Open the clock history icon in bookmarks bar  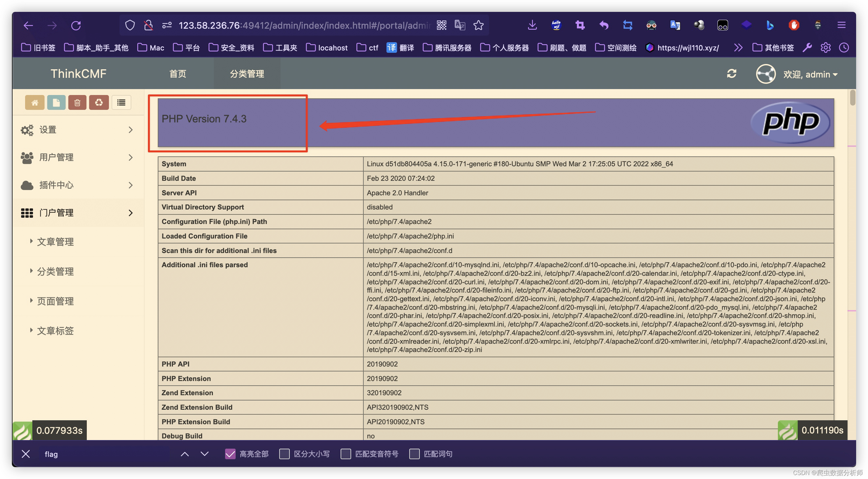tap(844, 48)
